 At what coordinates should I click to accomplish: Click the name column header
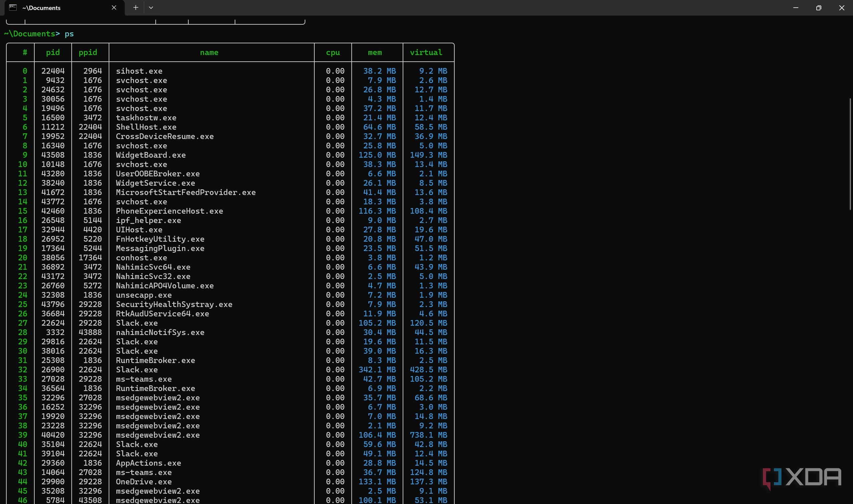pyautogui.click(x=209, y=52)
